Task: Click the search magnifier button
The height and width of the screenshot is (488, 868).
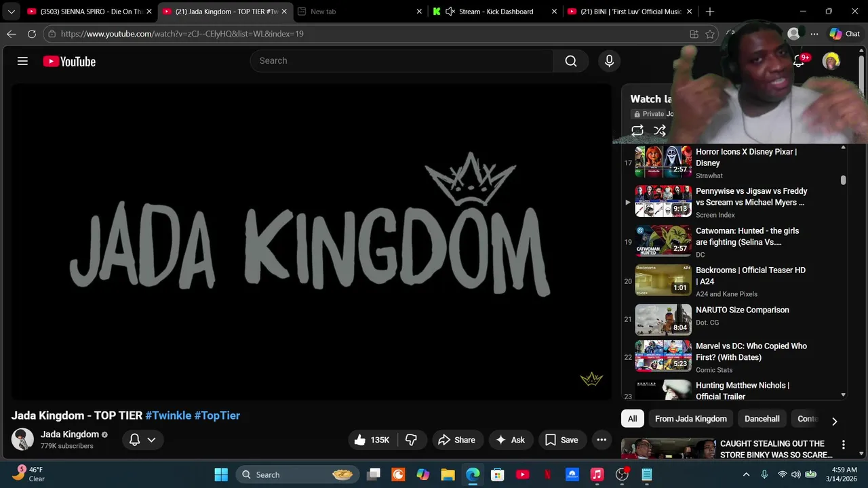Action: click(571, 61)
